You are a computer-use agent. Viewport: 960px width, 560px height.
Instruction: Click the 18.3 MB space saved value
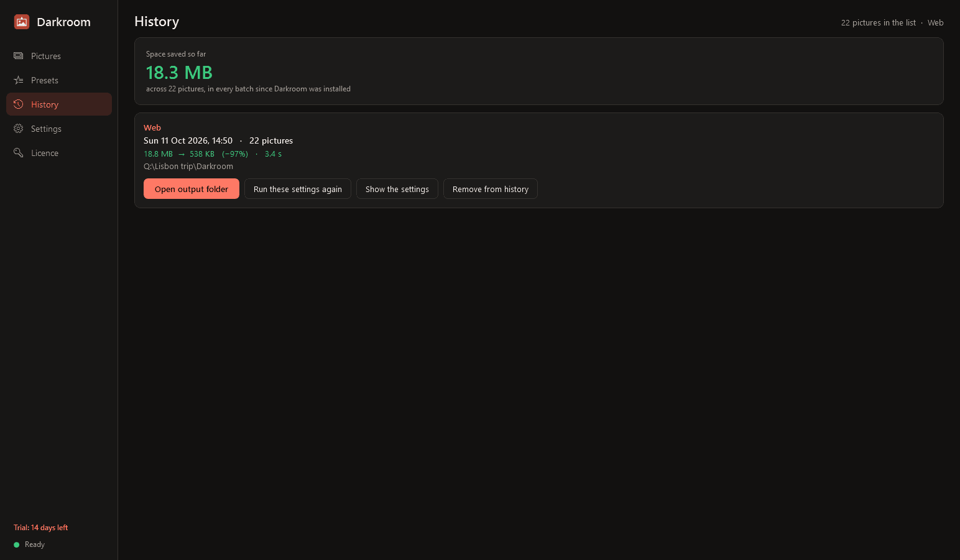pos(179,73)
